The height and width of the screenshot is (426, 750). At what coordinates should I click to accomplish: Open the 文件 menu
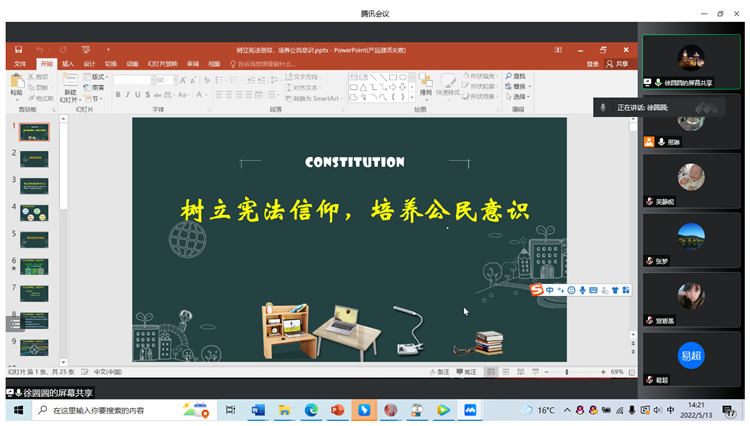20,64
